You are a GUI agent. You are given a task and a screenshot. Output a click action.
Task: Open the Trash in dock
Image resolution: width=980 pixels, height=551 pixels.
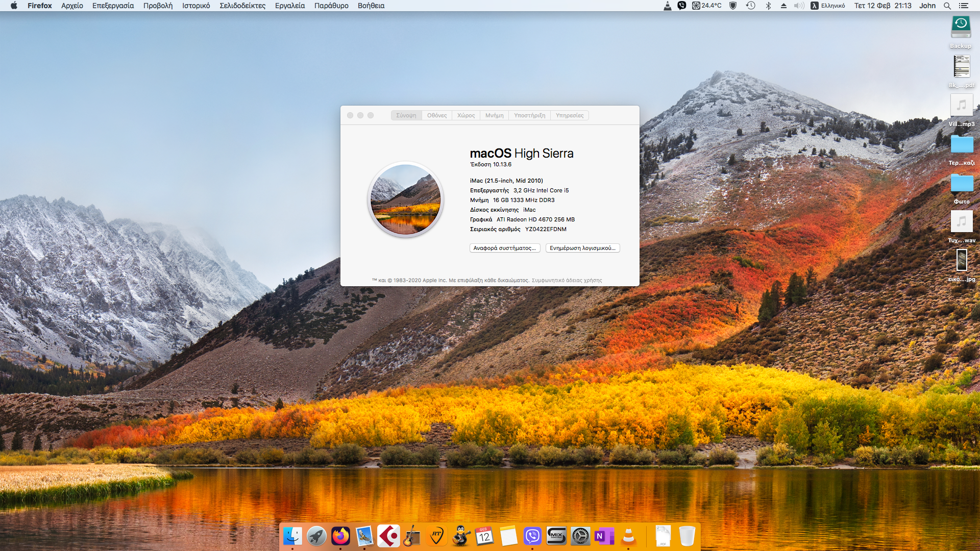[687, 536]
